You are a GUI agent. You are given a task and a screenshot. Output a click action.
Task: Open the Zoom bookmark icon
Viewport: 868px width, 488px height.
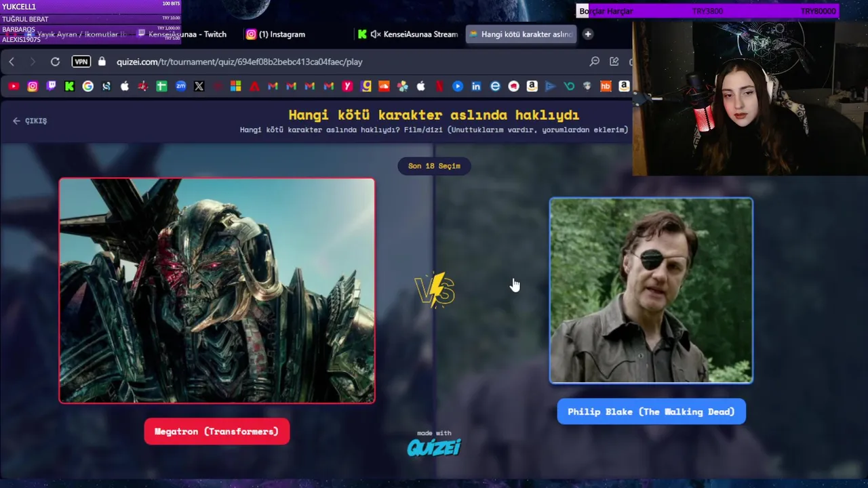[x=180, y=86]
